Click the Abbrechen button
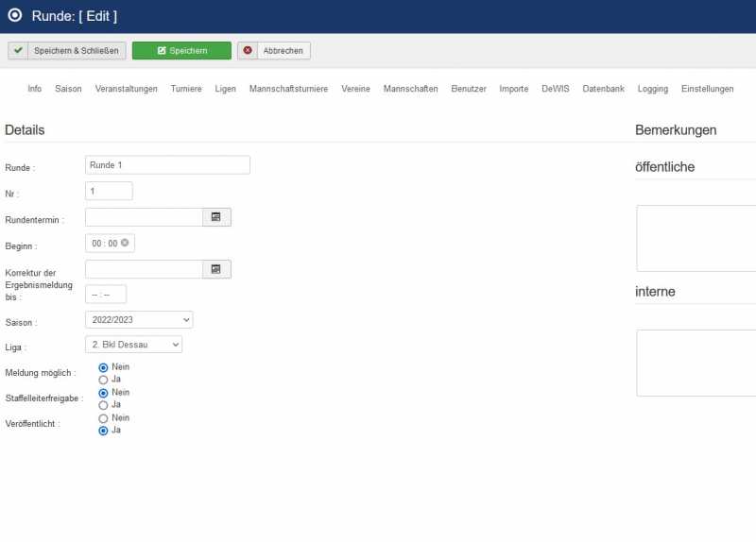The height and width of the screenshot is (542, 756). pyautogui.click(x=273, y=50)
